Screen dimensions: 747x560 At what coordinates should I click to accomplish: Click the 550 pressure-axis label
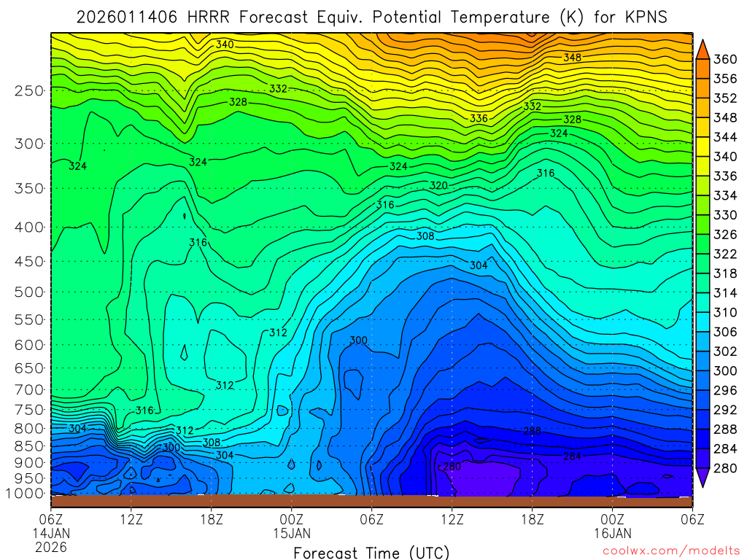(x=29, y=319)
